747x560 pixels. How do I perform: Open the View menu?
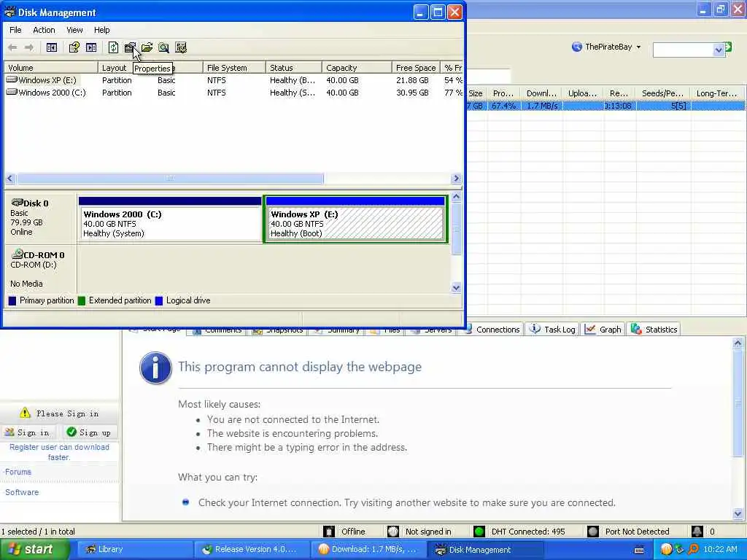[x=74, y=30]
